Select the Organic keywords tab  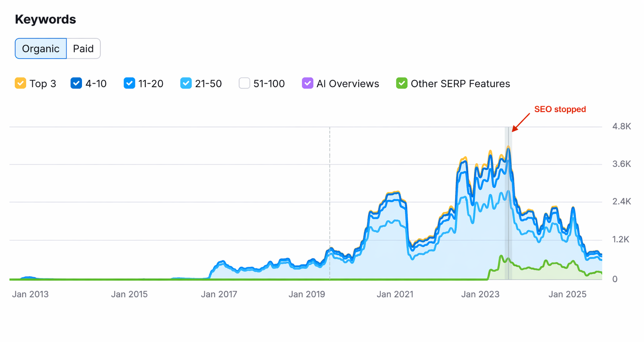(40, 48)
